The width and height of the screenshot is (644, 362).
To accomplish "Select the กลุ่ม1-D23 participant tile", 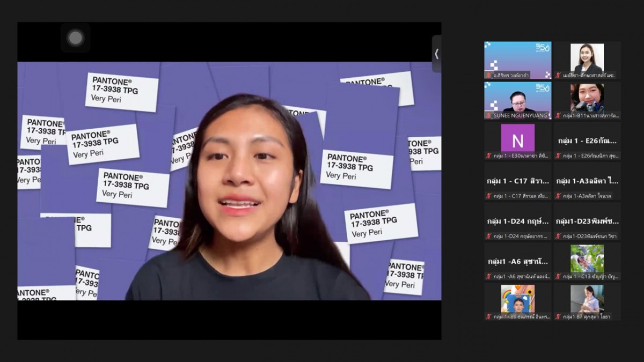I will (x=587, y=221).
